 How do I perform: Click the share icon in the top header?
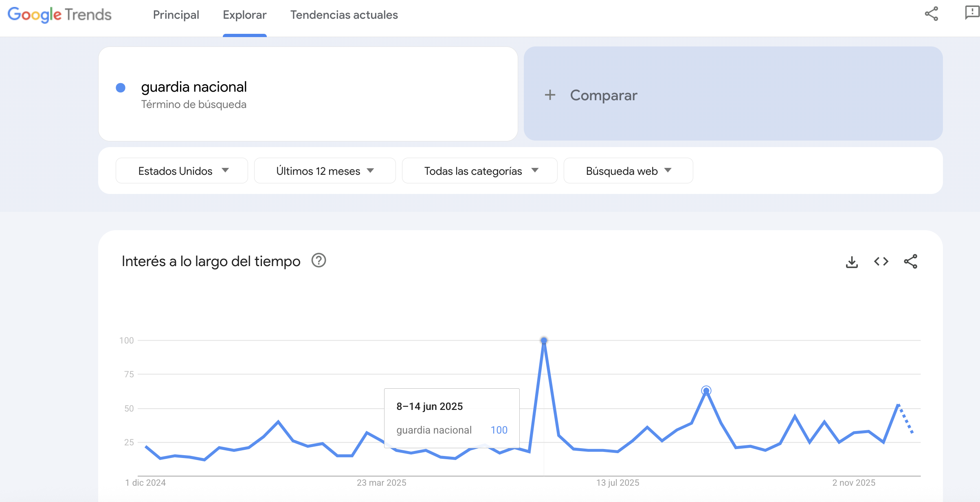[931, 14]
